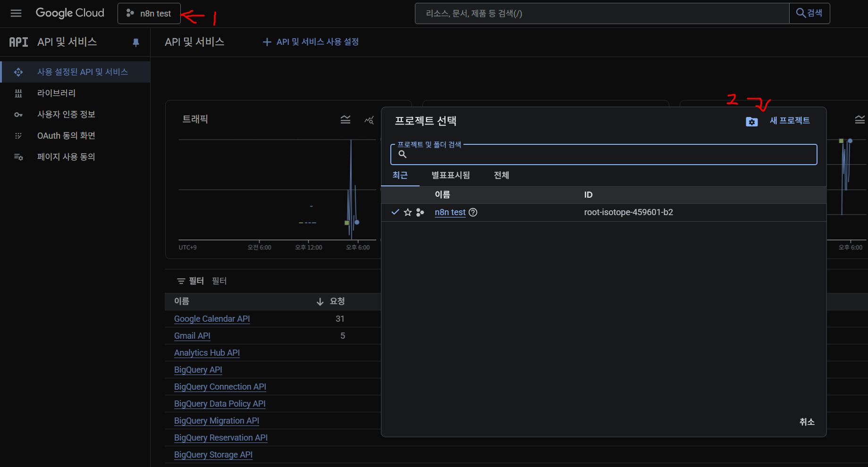This screenshot has height=467, width=868.
Task: Click the 필터 filter icon
Action: coord(181,281)
